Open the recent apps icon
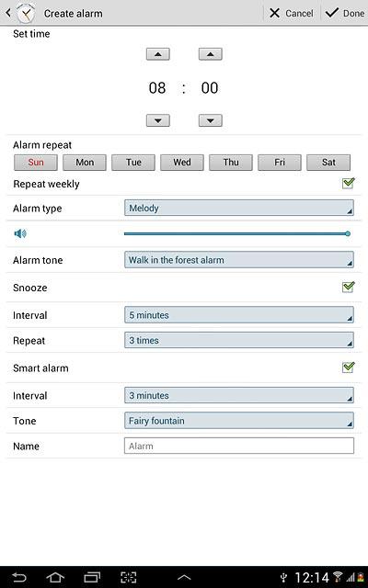Image resolution: width=368 pixels, height=588 pixels. [x=92, y=577]
